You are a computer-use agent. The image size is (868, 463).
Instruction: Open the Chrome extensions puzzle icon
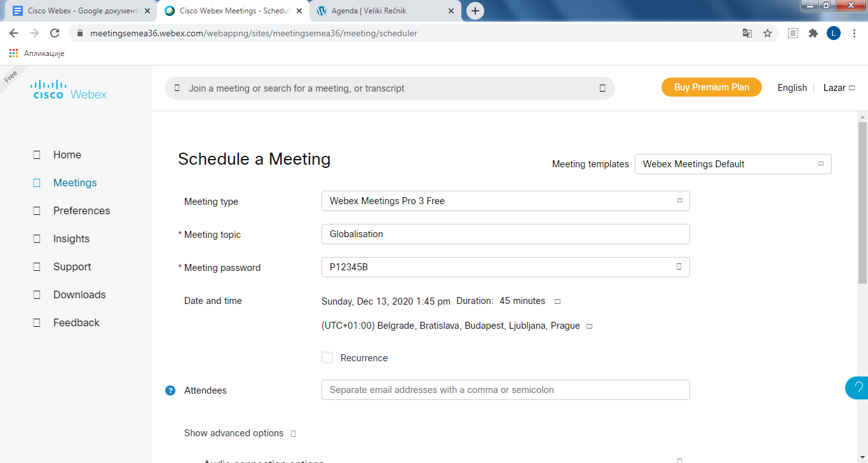click(x=813, y=33)
